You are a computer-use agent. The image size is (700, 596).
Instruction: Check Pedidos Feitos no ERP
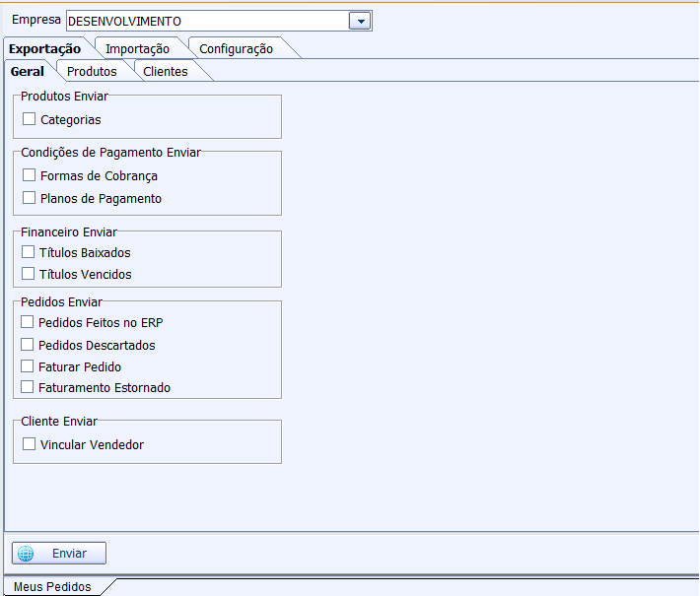coord(28,322)
